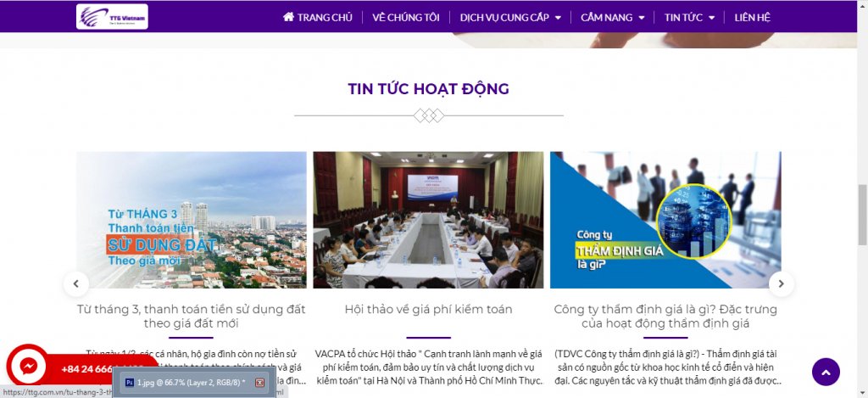Open the TIN TỨC dropdown arrow
The width and height of the screenshot is (868, 398).
[x=711, y=18]
